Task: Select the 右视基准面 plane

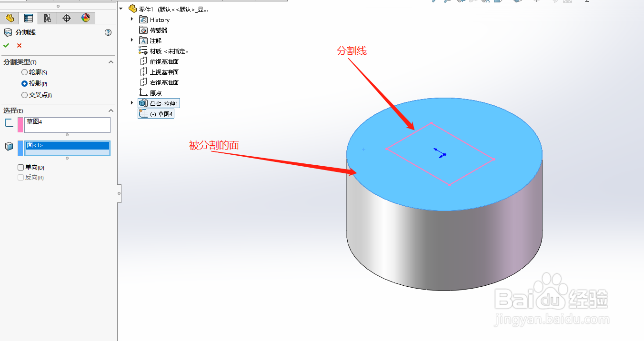Action: point(159,82)
